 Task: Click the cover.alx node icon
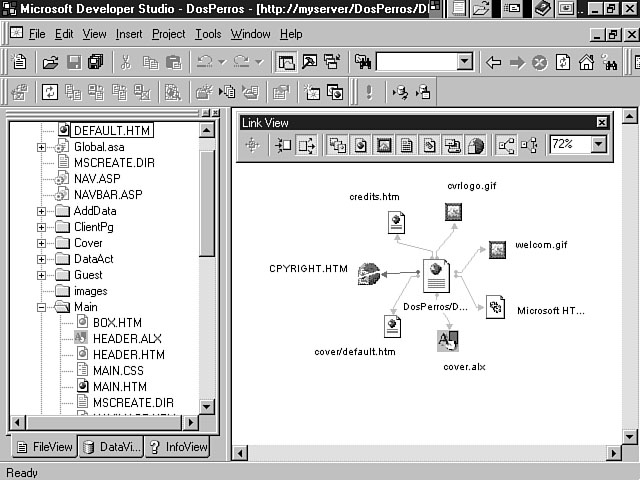(x=448, y=341)
